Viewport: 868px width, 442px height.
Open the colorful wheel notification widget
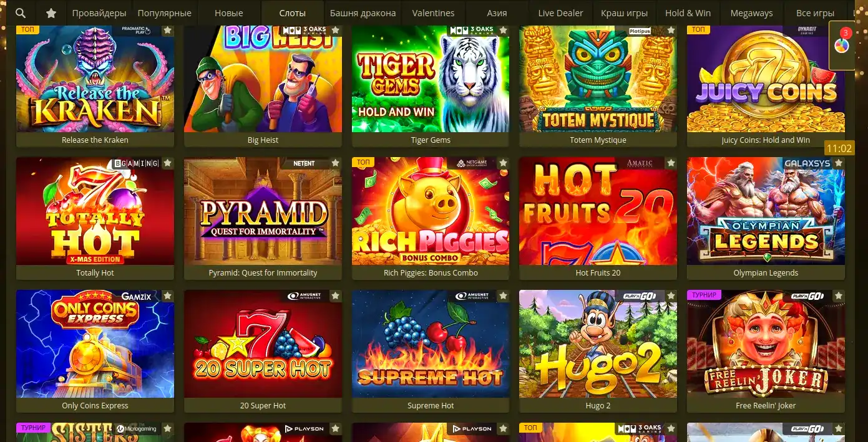842,46
